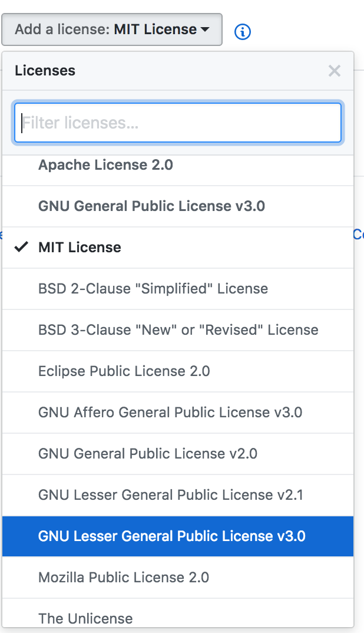
Task: Select The Unlicense option
Action: 85,618
